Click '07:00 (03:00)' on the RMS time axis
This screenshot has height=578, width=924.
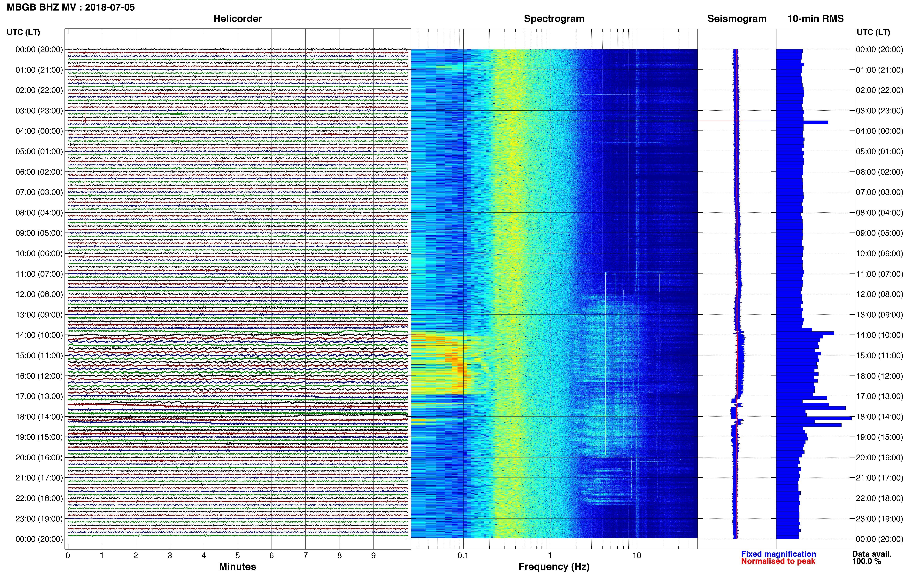(879, 192)
